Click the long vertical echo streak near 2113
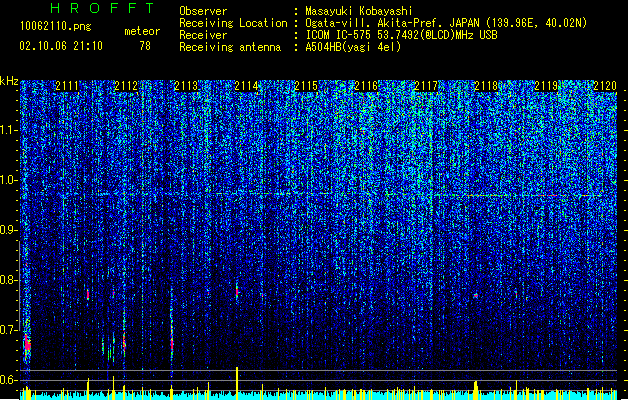Screen dimensions: 629x400 tap(172, 333)
